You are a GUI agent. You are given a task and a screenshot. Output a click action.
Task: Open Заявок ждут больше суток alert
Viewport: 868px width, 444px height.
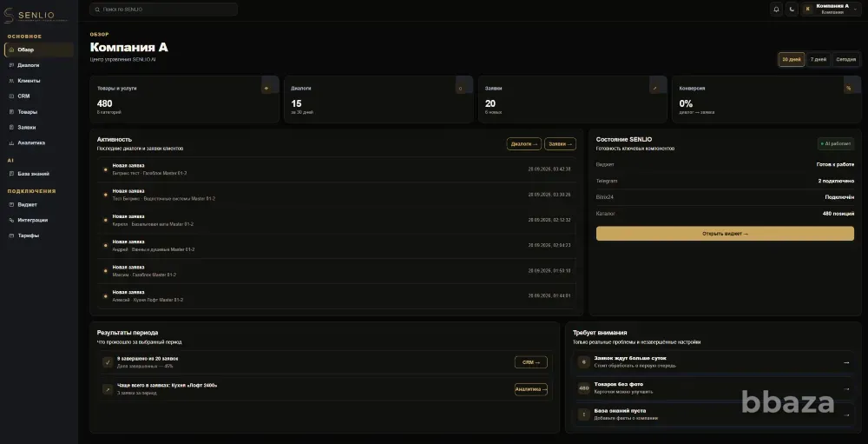click(713, 362)
